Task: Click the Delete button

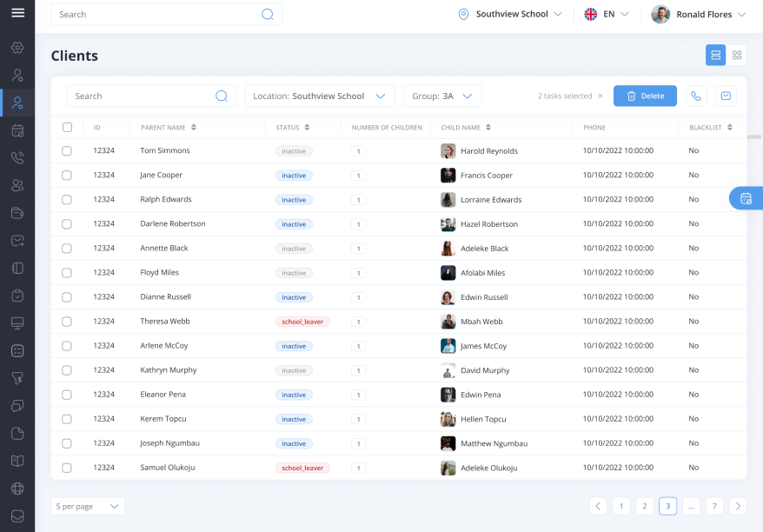Action: [645, 96]
